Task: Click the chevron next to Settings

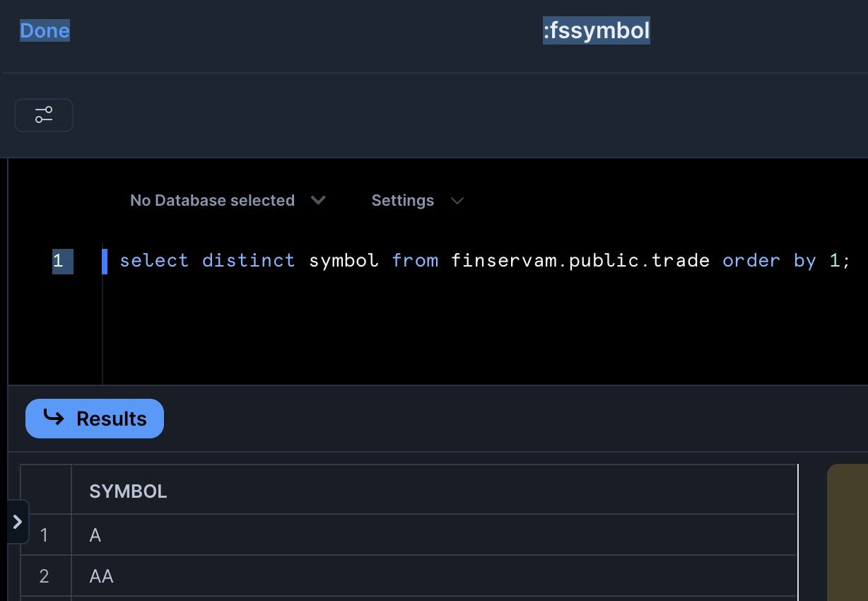Action: point(457,201)
